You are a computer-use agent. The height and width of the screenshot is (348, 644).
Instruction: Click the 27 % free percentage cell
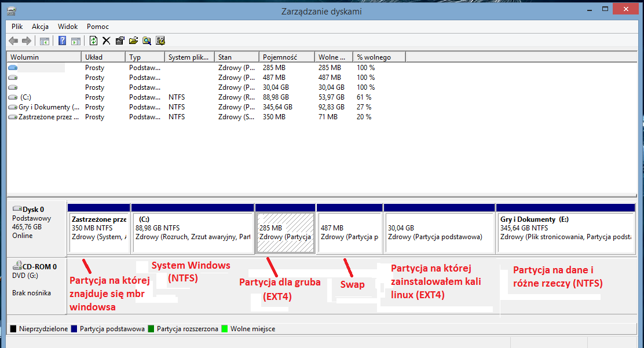pyautogui.click(x=364, y=107)
